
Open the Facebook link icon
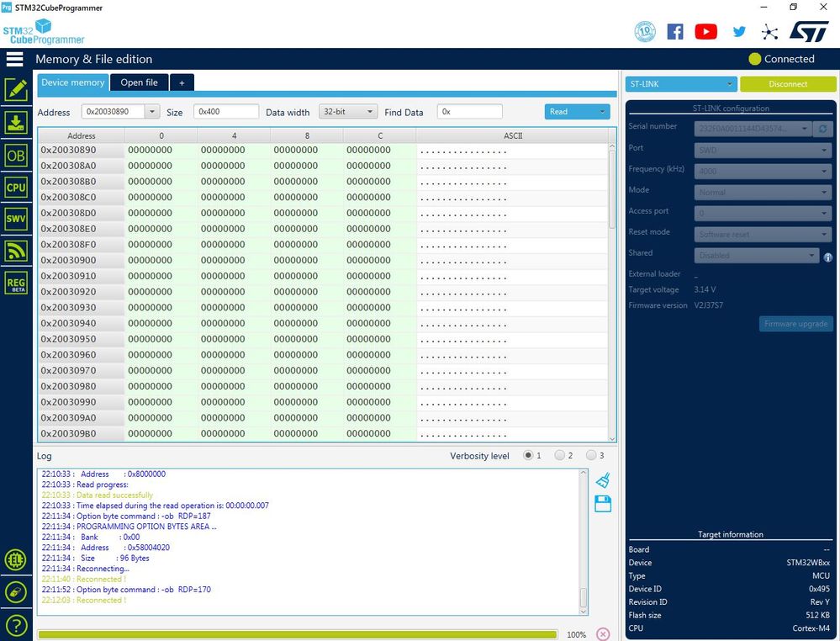[675, 32]
